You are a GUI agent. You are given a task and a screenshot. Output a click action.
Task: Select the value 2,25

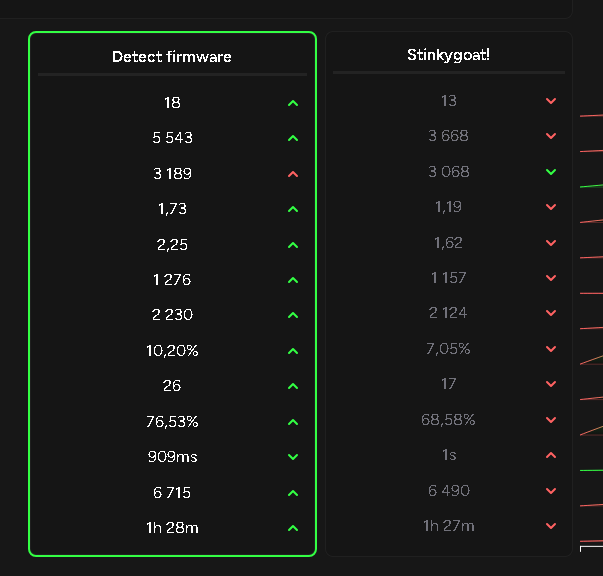pyautogui.click(x=172, y=245)
